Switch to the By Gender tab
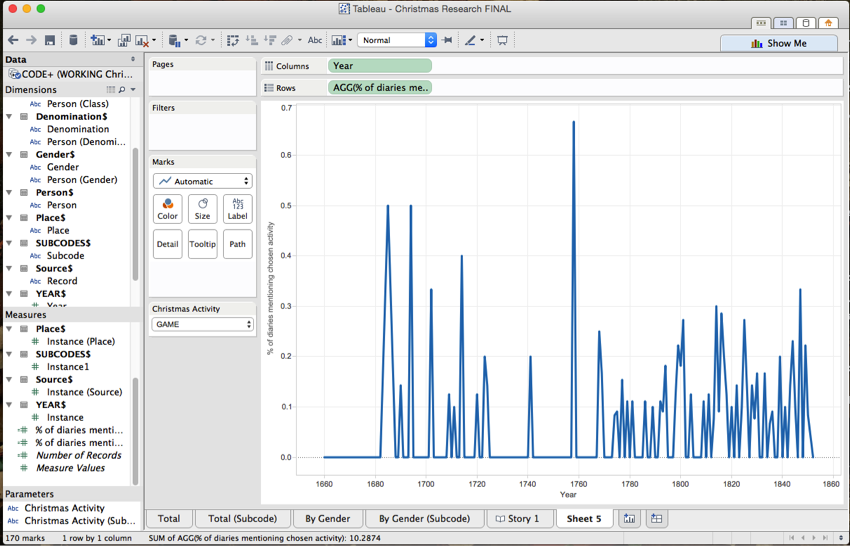Image resolution: width=850 pixels, height=546 pixels. pyautogui.click(x=327, y=518)
